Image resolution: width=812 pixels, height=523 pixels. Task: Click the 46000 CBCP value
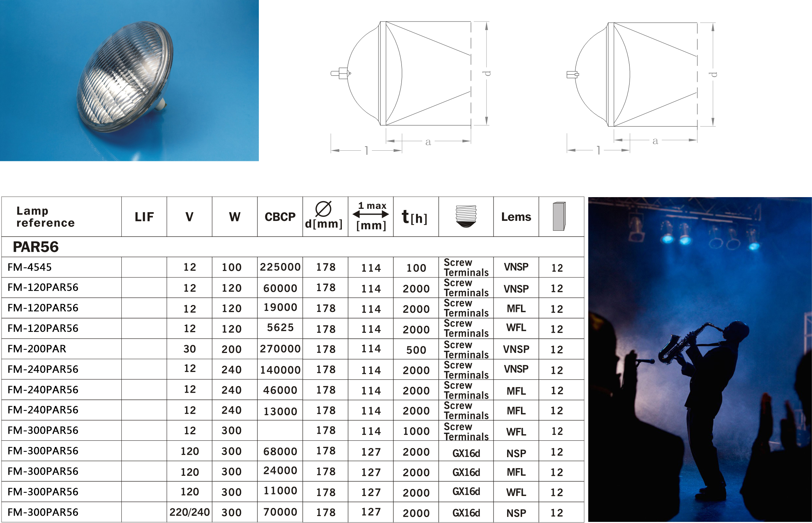coord(280,390)
